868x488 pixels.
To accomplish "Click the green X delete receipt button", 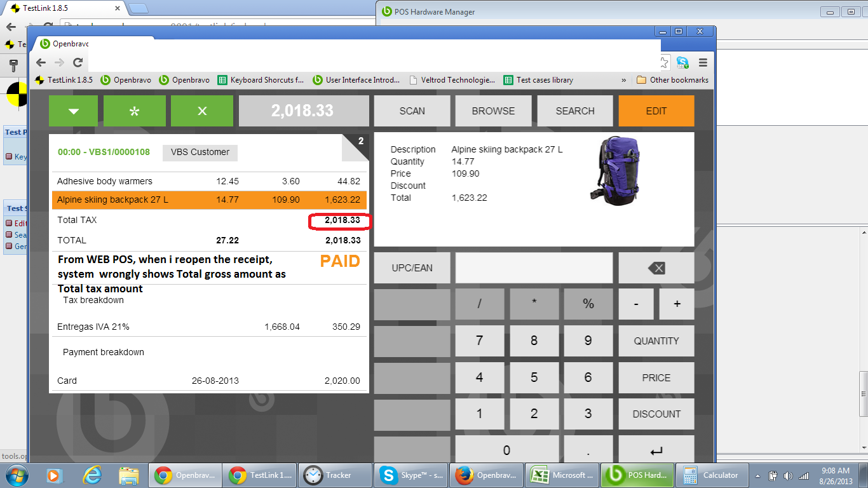I will click(x=202, y=111).
